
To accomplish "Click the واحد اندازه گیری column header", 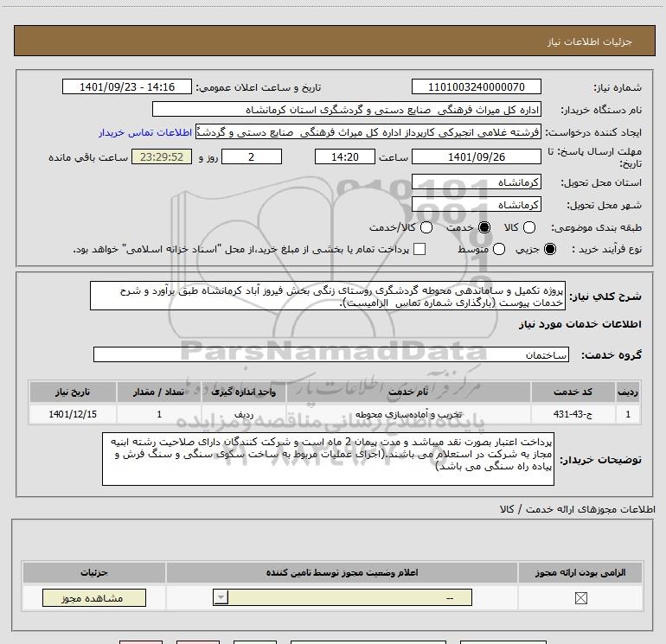I will click(x=244, y=392).
